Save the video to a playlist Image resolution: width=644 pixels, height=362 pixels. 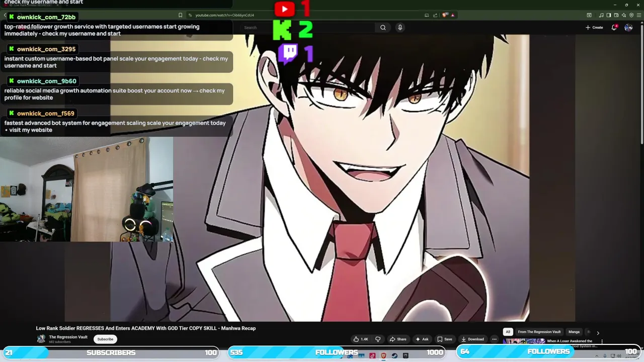click(445, 339)
